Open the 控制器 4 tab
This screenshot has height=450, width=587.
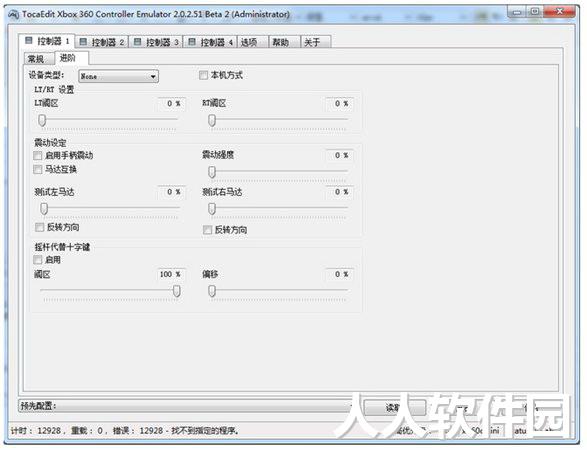[210, 42]
